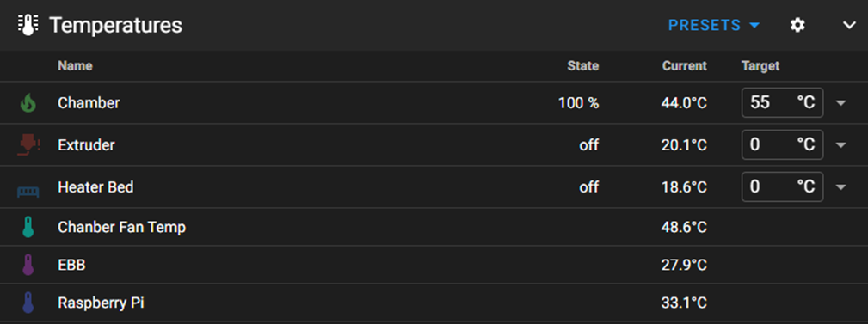Viewport: 868px width, 324px height.
Task: Expand Chamber target temperature dropdown arrow
Action: pos(840,103)
